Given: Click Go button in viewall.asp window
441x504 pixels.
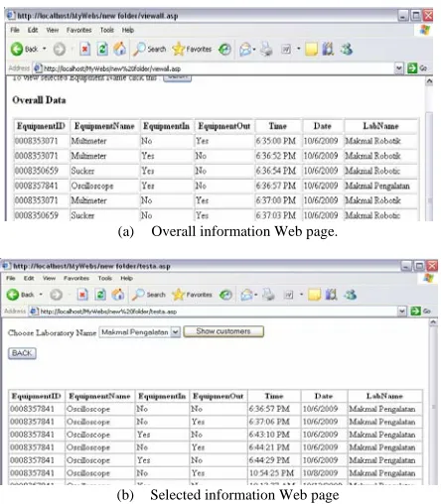Looking at the screenshot, I should pos(417,68).
